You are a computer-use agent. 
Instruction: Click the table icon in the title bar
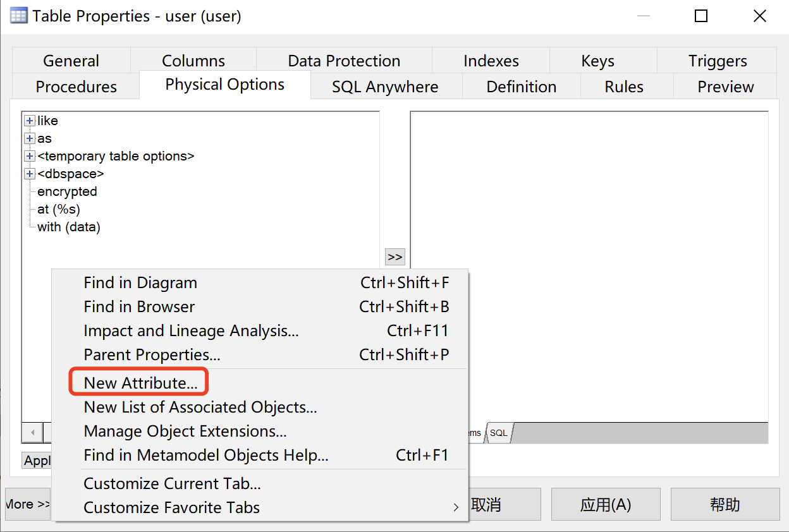click(19, 16)
